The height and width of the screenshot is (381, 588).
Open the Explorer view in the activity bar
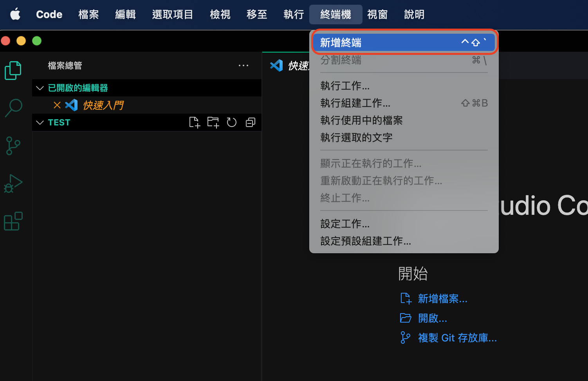coord(13,71)
